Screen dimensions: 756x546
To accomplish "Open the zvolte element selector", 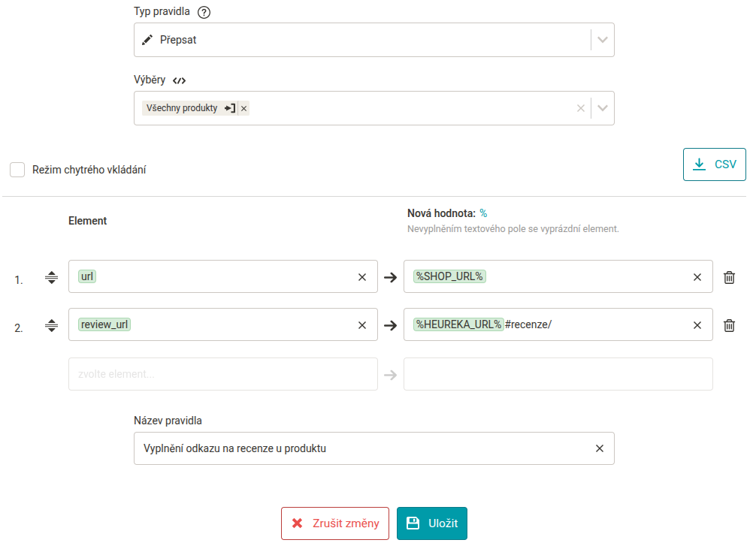I will 222,374.
